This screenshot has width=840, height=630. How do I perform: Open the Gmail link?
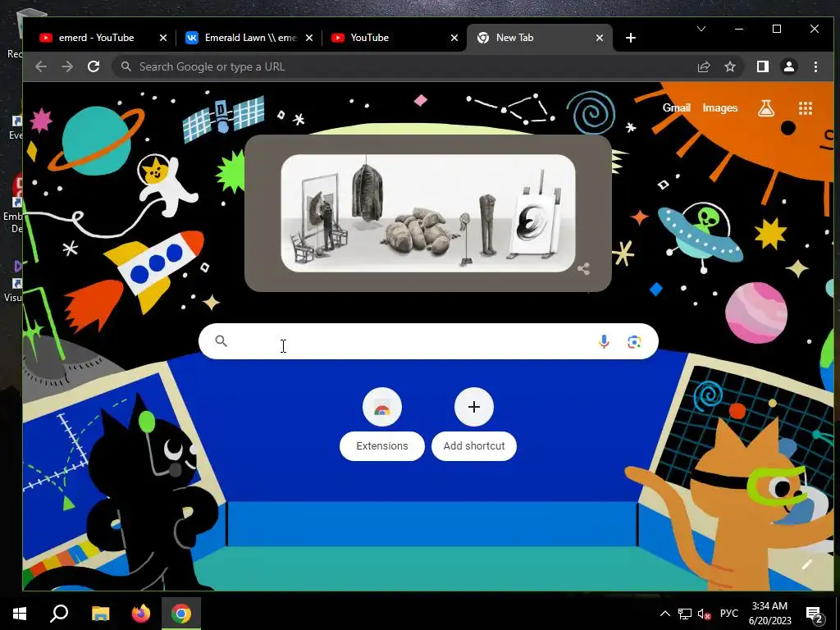tap(676, 107)
